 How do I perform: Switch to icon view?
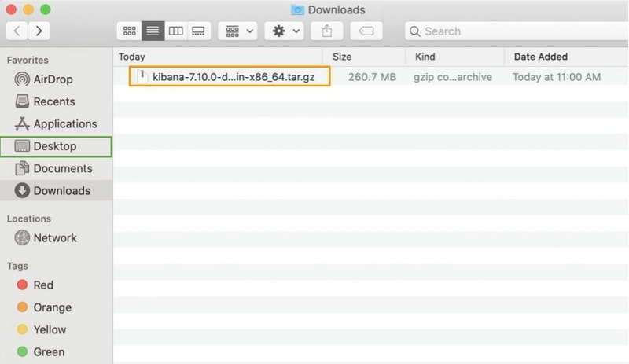[129, 31]
